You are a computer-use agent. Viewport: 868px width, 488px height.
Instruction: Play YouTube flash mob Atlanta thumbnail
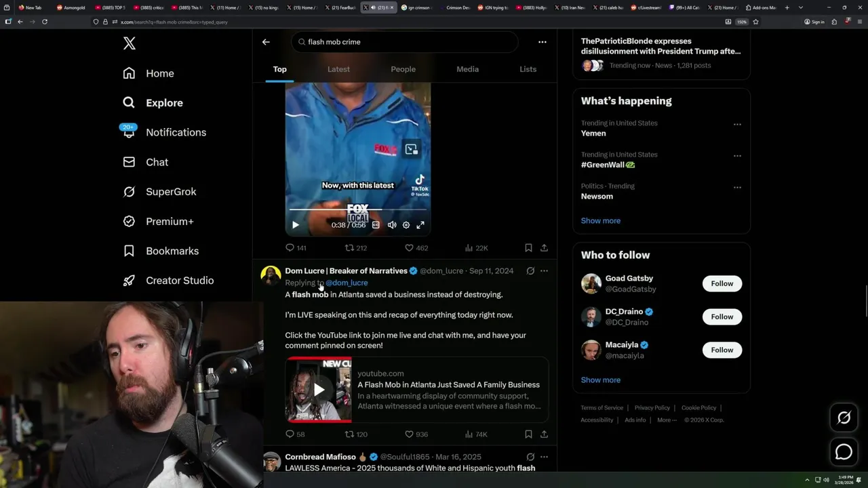tap(319, 390)
